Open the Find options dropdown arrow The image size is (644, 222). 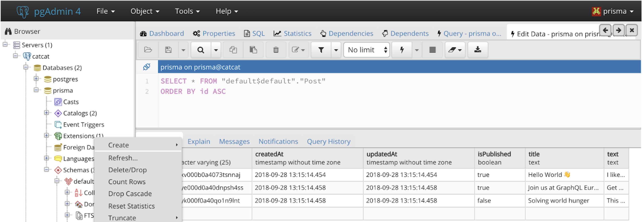tap(216, 50)
